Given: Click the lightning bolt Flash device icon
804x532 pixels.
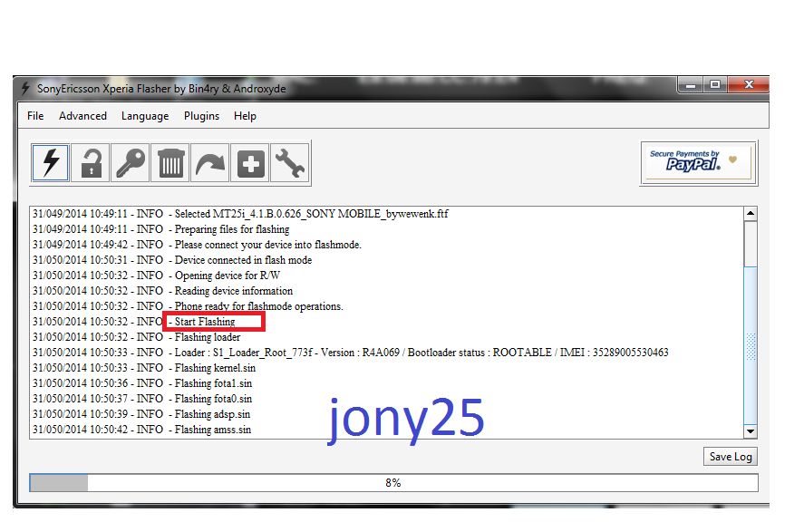Looking at the screenshot, I should click(51, 163).
